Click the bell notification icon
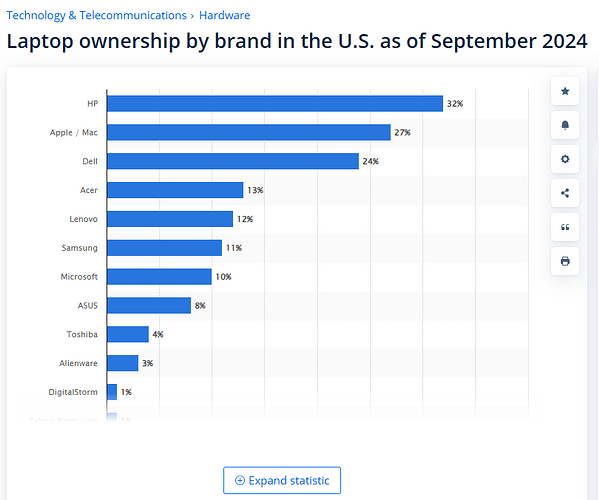This screenshot has height=500, width=599. (565, 125)
